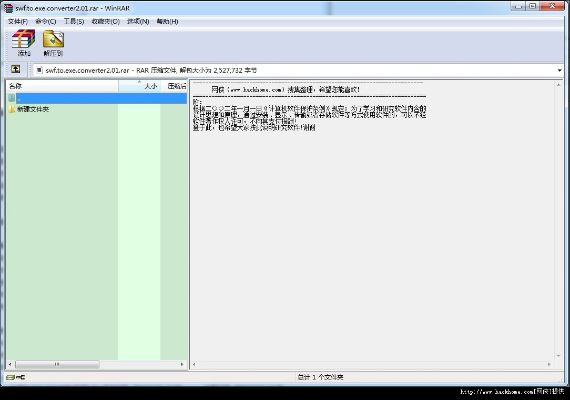Open the 选项(N) menu
Screen dimensions: 570x400
coord(138,21)
